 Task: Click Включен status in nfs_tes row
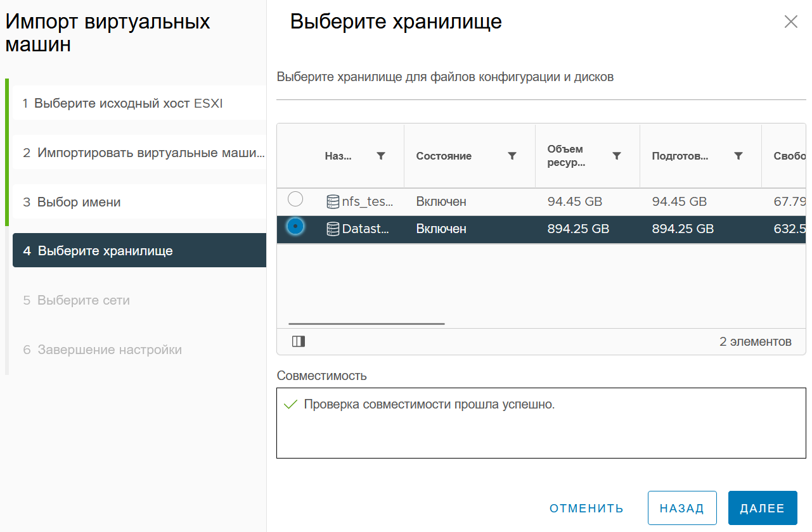pyautogui.click(x=441, y=202)
